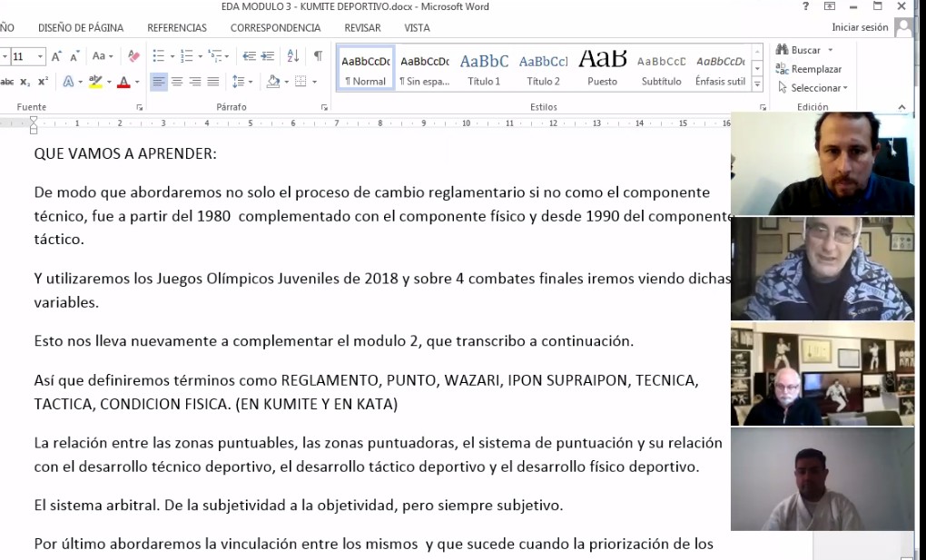The height and width of the screenshot is (560, 926).
Task: Justify the paragraph text
Action: [x=213, y=82]
